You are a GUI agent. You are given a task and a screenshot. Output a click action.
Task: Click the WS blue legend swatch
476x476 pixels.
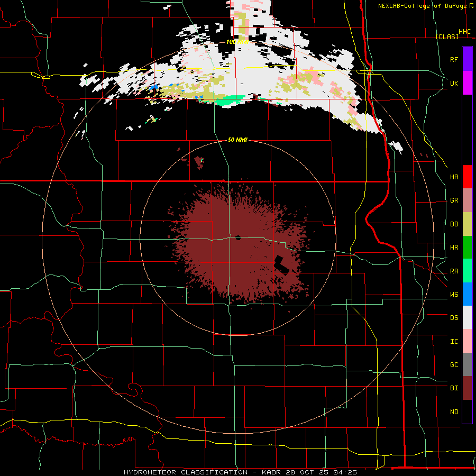[467, 294]
